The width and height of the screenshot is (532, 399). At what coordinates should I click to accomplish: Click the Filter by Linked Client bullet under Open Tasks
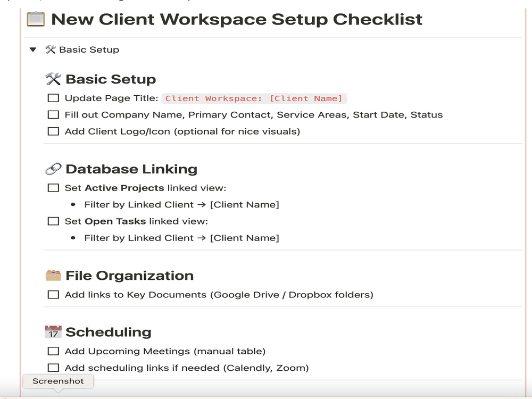(181, 238)
